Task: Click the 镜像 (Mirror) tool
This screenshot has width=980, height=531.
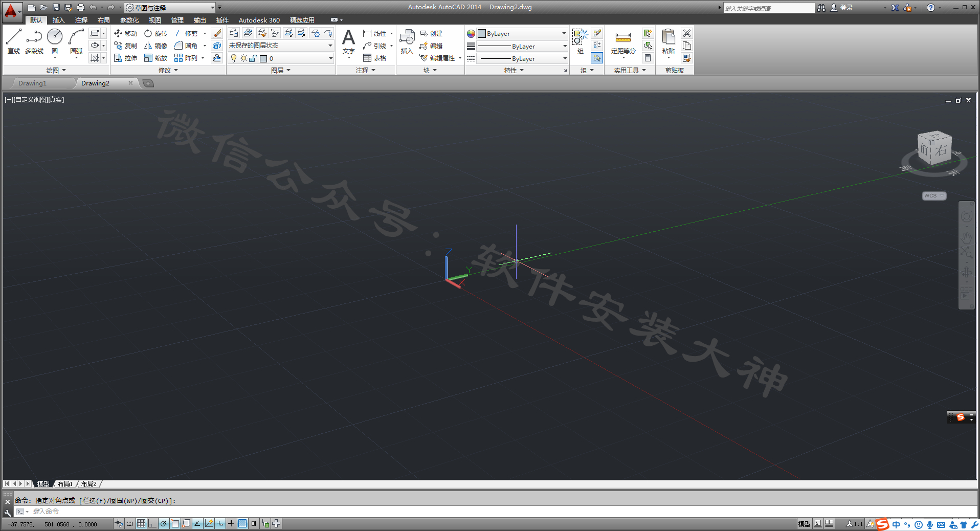Action: coord(156,46)
